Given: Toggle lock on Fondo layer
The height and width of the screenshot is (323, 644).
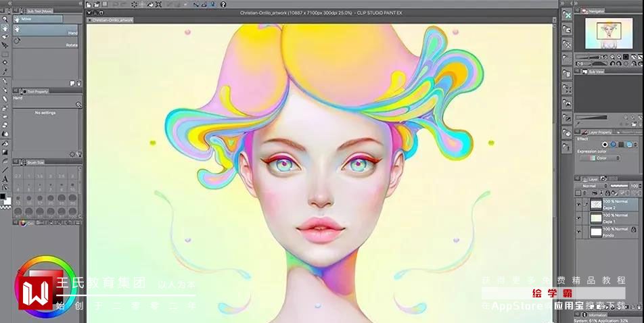Looking at the screenshot, I should [x=634, y=230].
